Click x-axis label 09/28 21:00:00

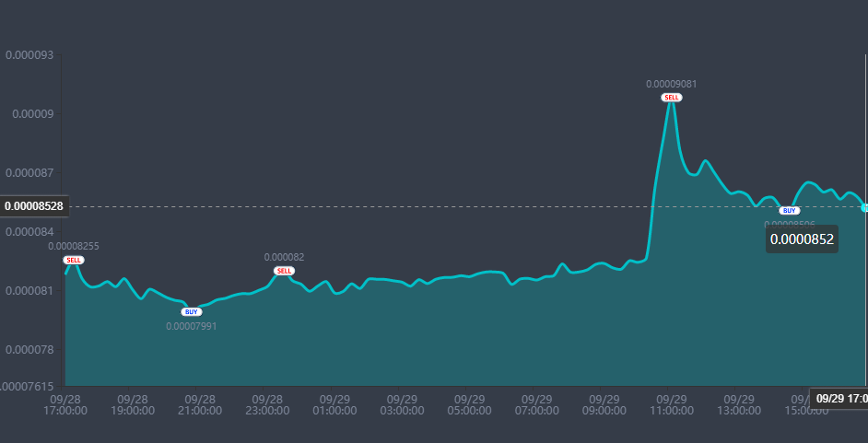[200, 405]
